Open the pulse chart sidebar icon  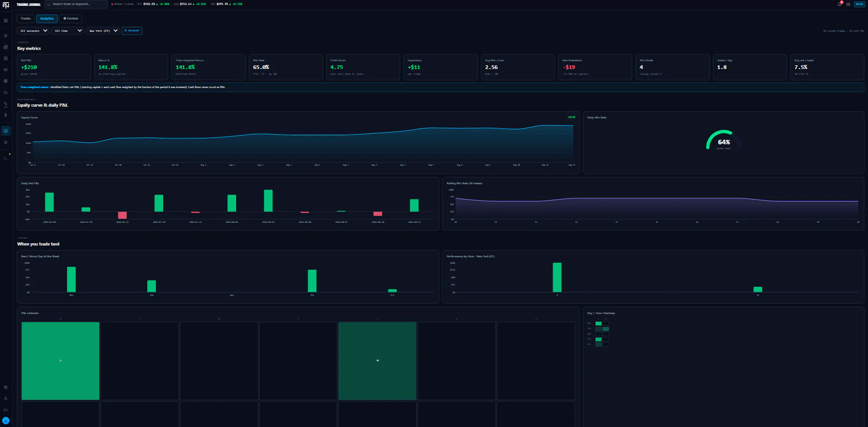5,104
